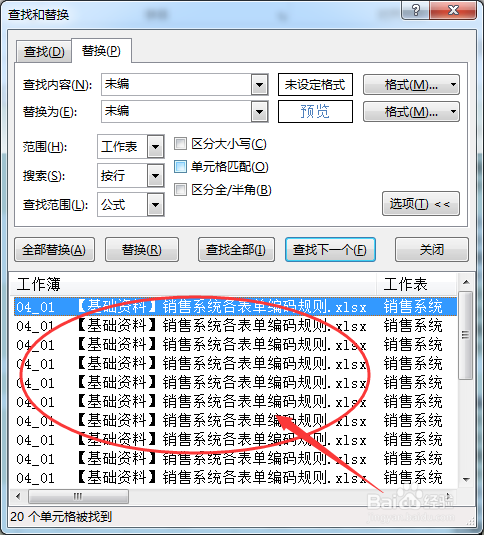Image resolution: width=484 pixels, height=535 pixels.
Task: Click the 替换为 input field
Action: tap(176, 111)
